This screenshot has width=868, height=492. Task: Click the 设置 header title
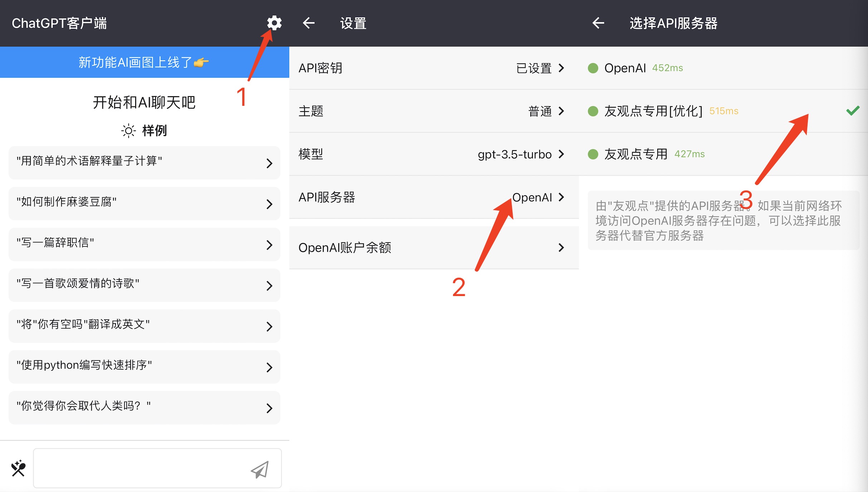[x=353, y=23]
